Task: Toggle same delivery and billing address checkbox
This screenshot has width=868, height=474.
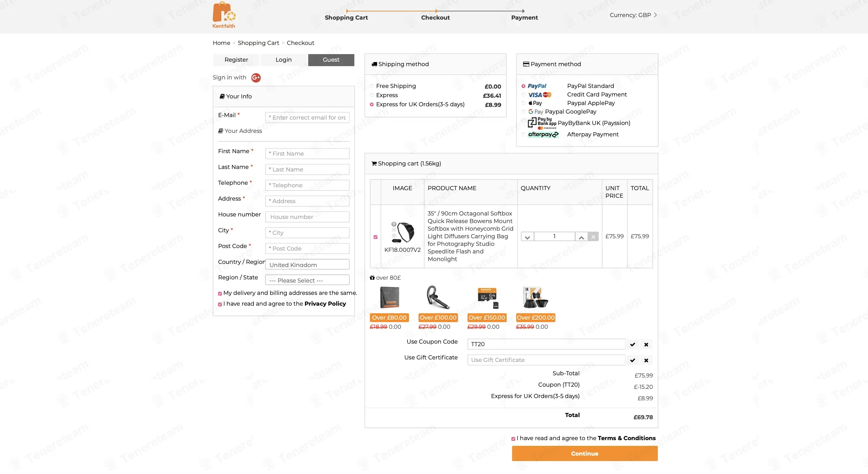Action: (x=220, y=294)
